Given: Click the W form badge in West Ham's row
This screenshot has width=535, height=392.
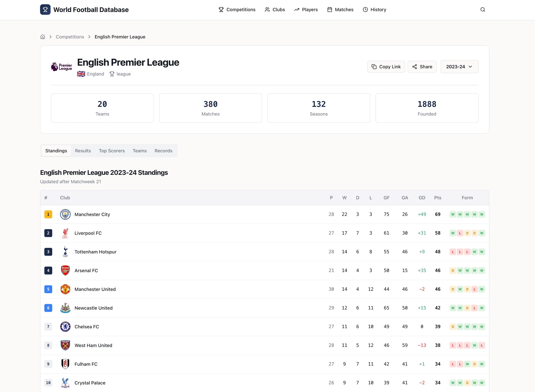Looking at the screenshot, I should coord(474,346).
